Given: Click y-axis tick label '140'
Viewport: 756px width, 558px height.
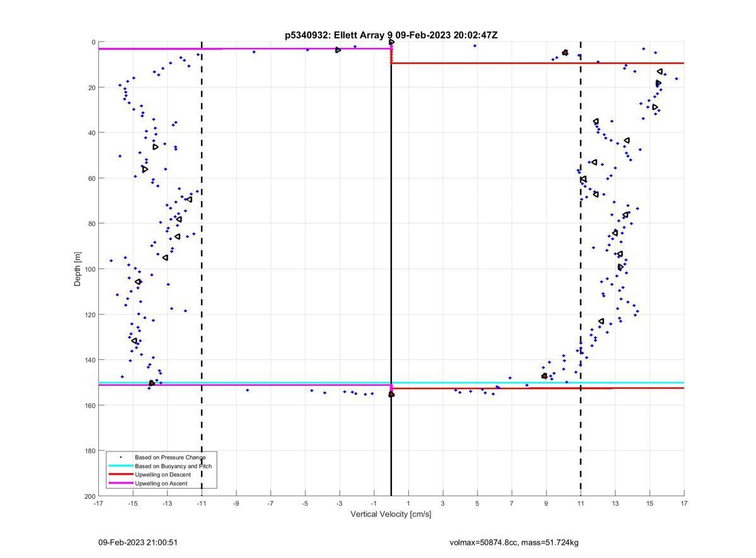Looking at the screenshot, I should pos(90,360).
